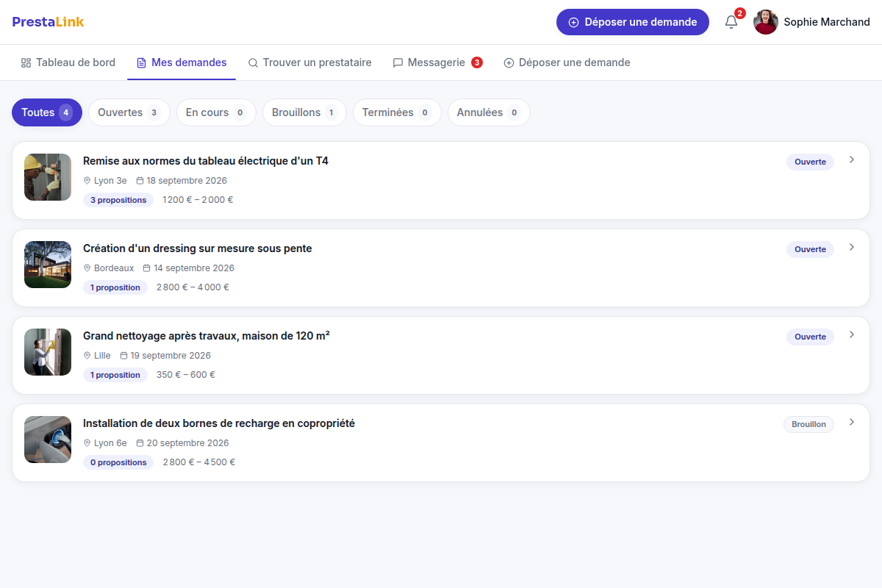Open the Grand nettoyage request thumbnail
The height and width of the screenshot is (588, 882).
[x=48, y=352]
